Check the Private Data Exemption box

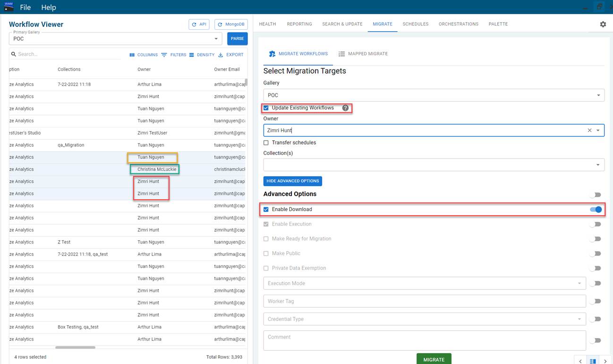pyautogui.click(x=266, y=268)
